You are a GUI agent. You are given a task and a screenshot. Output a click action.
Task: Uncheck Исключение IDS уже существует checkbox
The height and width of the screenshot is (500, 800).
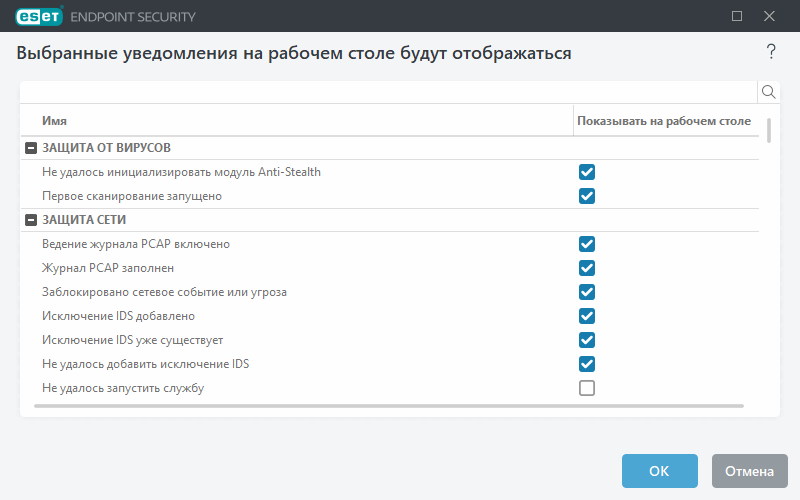(x=587, y=340)
